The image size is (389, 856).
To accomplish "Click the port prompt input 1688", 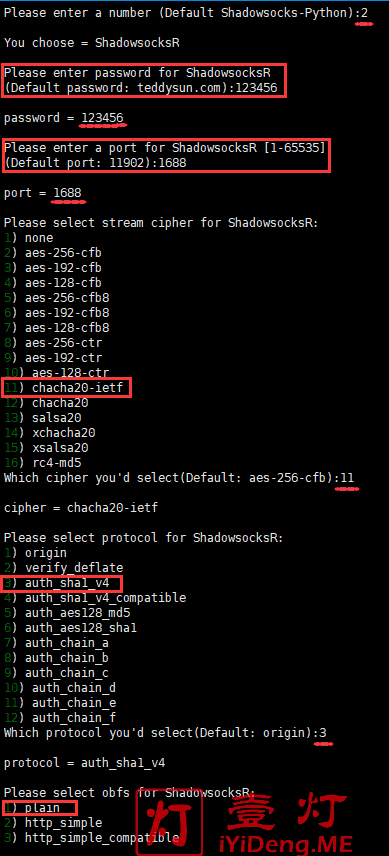I will click(173, 163).
